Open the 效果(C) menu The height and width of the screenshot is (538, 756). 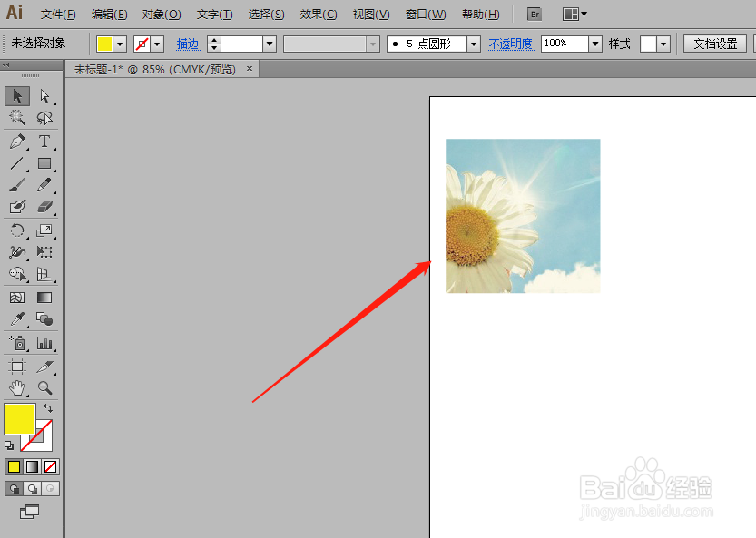pos(319,15)
